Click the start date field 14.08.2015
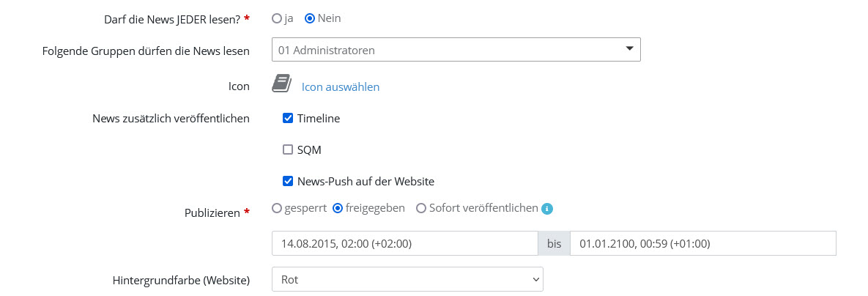 [x=404, y=243]
